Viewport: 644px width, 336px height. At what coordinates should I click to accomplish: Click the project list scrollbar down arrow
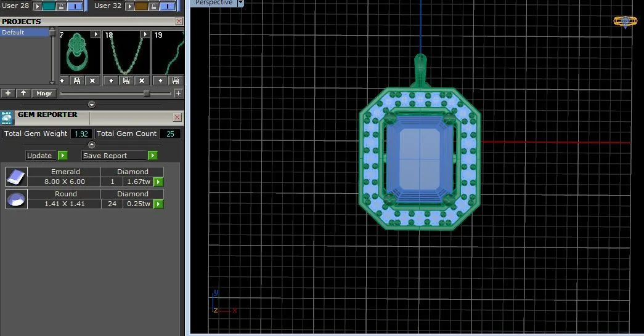point(52,82)
